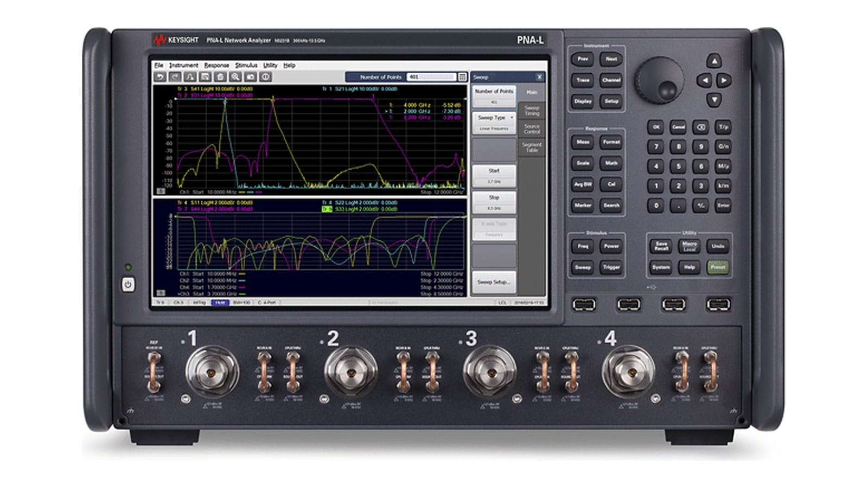Tap the Cal hardware key
The width and height of the screenshot is (868, 488).
point(611,184)
